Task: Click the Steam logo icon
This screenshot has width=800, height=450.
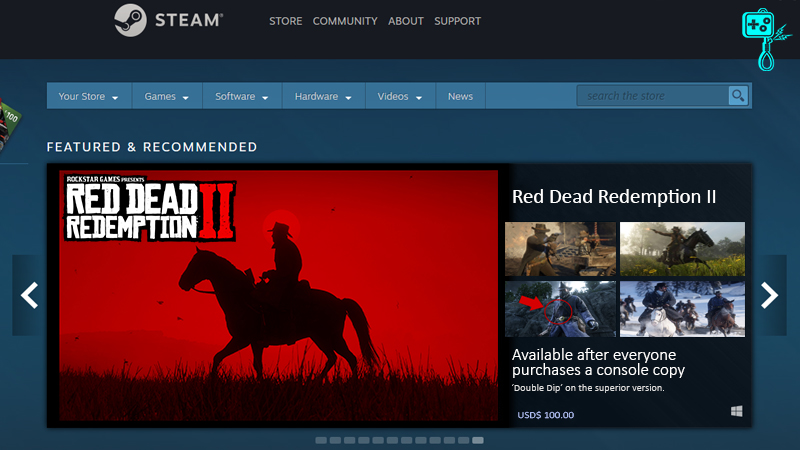Action: pyautogui.click(x=131, y=20)
